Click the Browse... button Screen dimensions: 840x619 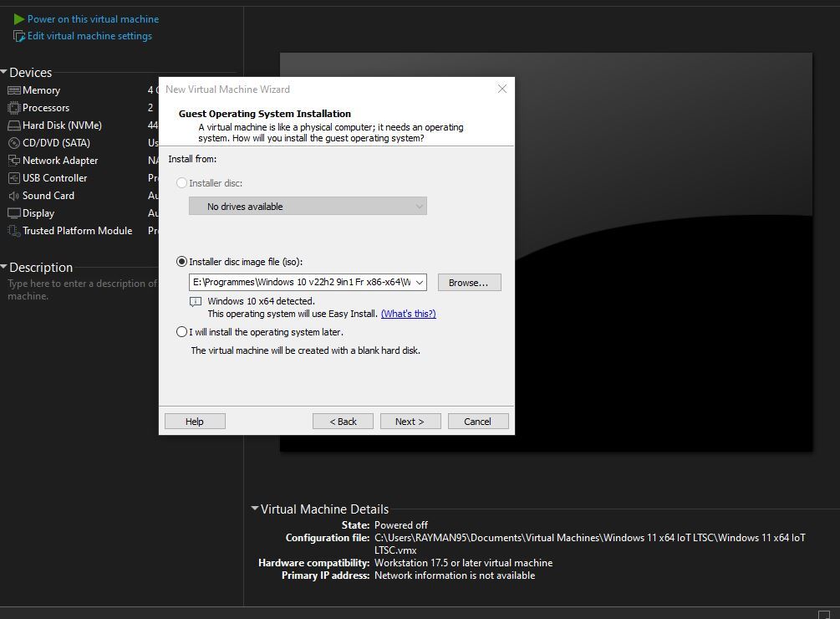469,283
